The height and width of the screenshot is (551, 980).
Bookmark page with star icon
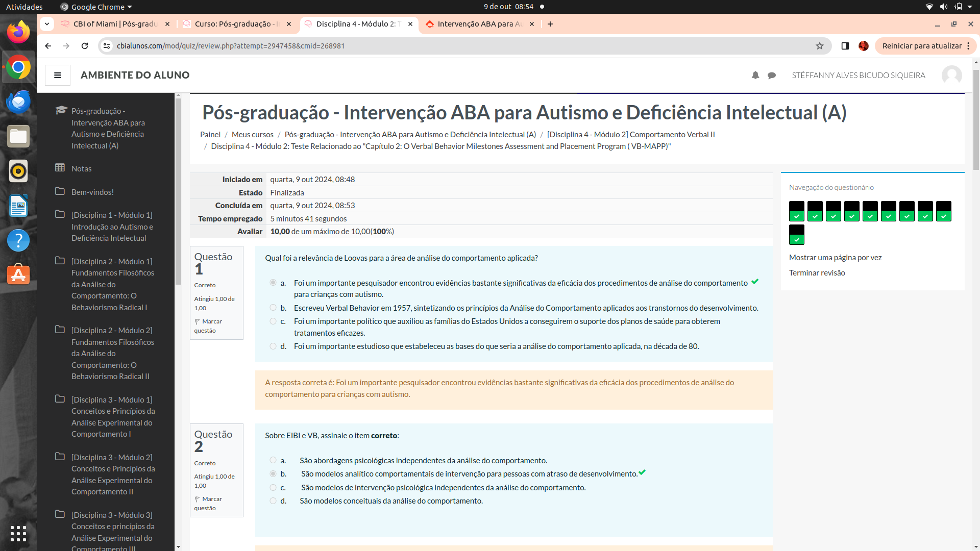820,46
